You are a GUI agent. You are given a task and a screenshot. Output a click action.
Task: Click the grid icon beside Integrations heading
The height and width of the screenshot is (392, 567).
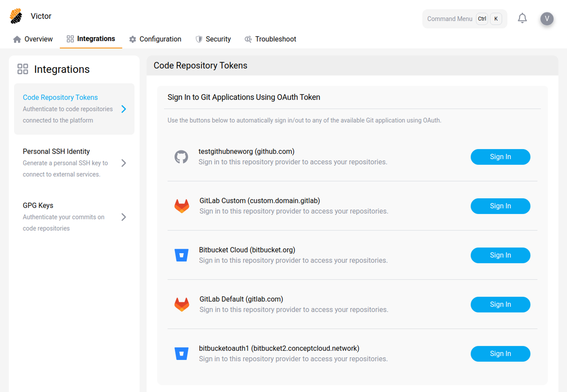(x=23, y=69)
